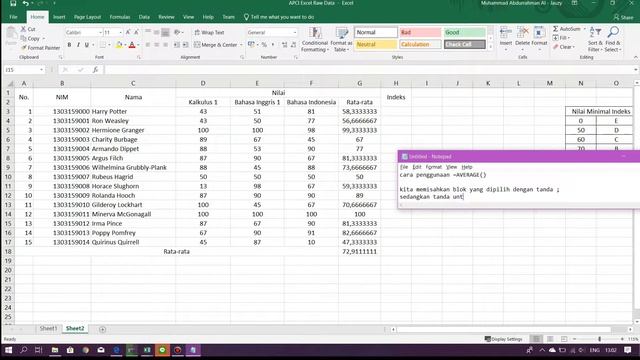Viewport: 640px width, 360px height.
Task: Click the Increase Indent icon
Action: coord(185,45)
